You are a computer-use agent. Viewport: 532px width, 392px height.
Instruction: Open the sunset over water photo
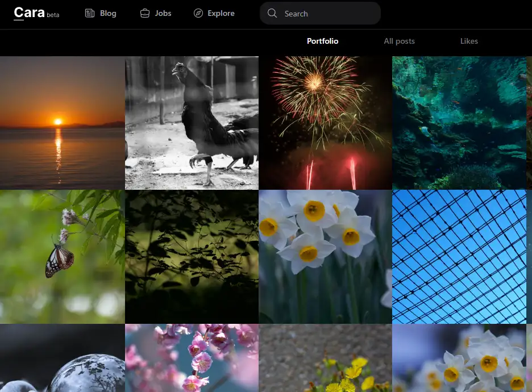coord(62,123)
